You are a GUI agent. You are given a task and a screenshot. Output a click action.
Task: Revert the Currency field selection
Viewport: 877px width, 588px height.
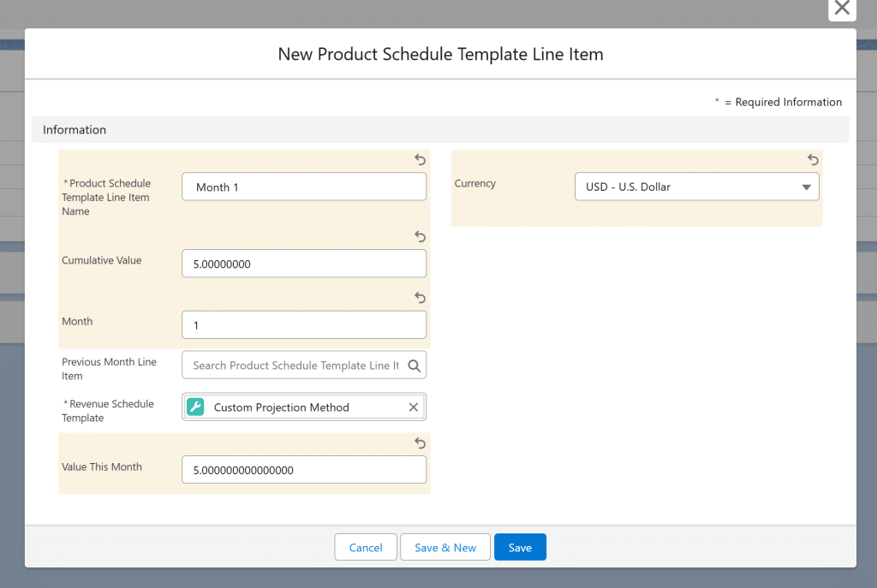(x=813, y=160)
